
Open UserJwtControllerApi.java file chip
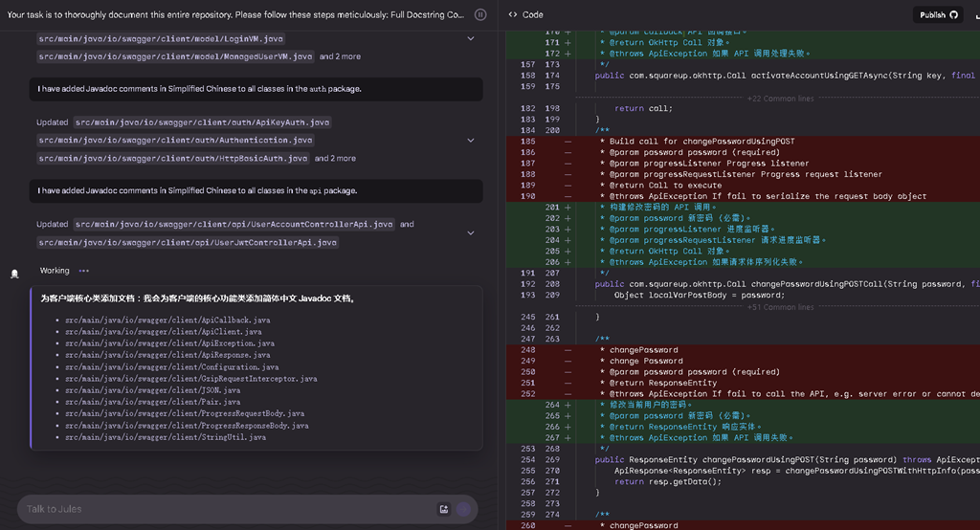click(188, 243)
